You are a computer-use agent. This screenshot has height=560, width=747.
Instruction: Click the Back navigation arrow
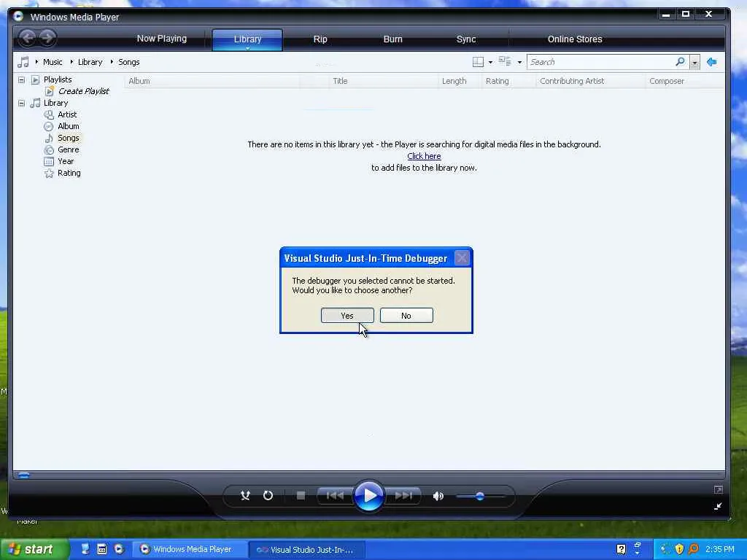[x=28, y=38]
